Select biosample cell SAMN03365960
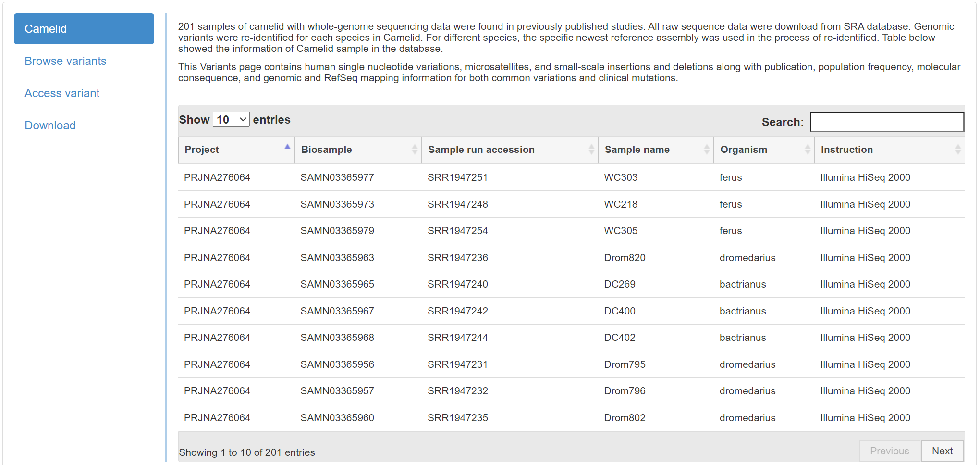Image resolution: width=980 pixels, height=465 pixels. point(337,418)
